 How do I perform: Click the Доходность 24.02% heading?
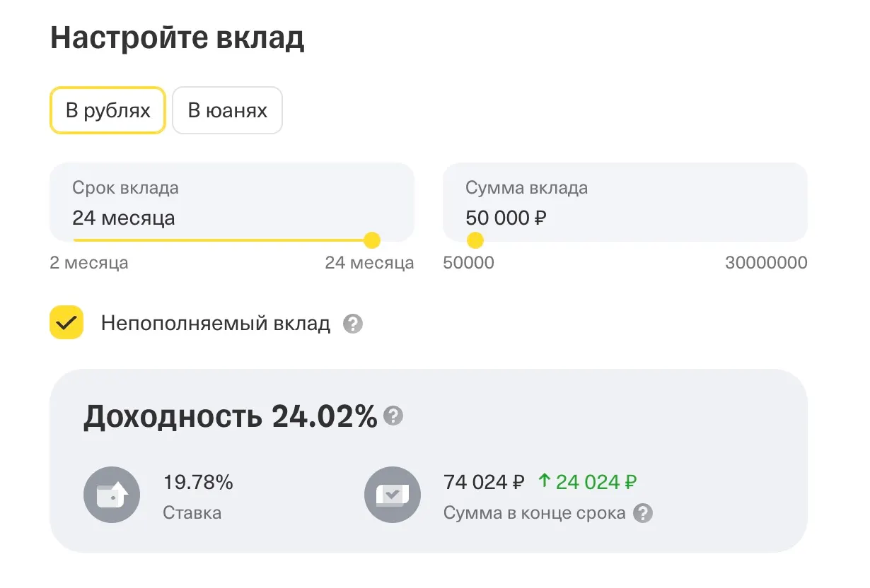(230, 417)
